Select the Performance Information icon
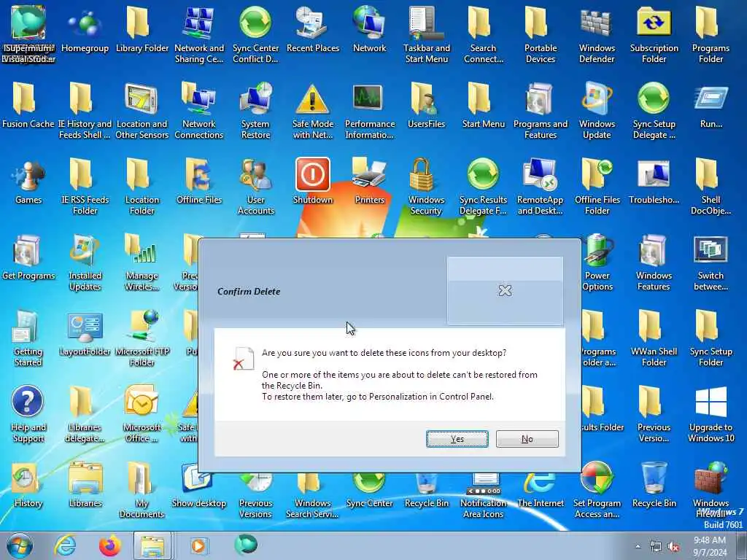Screen dimensions: 747x560 [370, 112]
